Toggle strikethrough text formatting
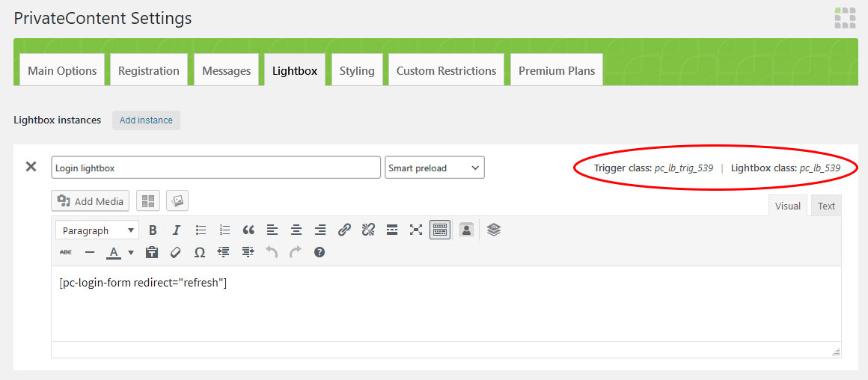 66,253
